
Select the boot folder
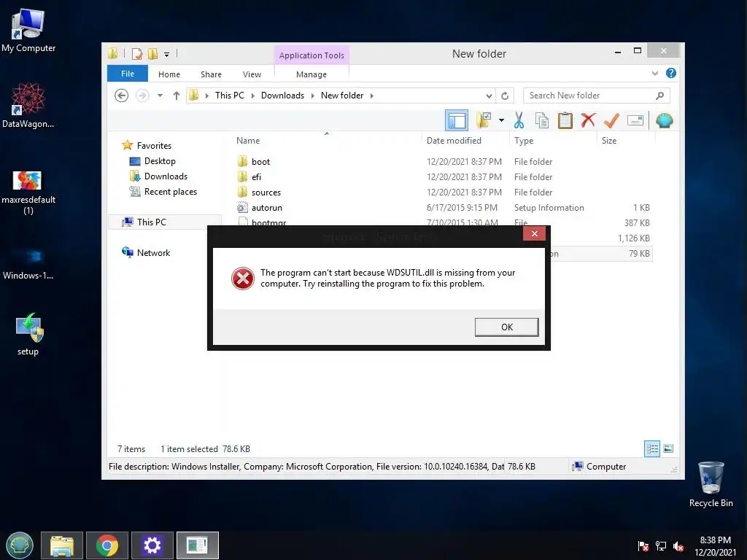(260, 161)
